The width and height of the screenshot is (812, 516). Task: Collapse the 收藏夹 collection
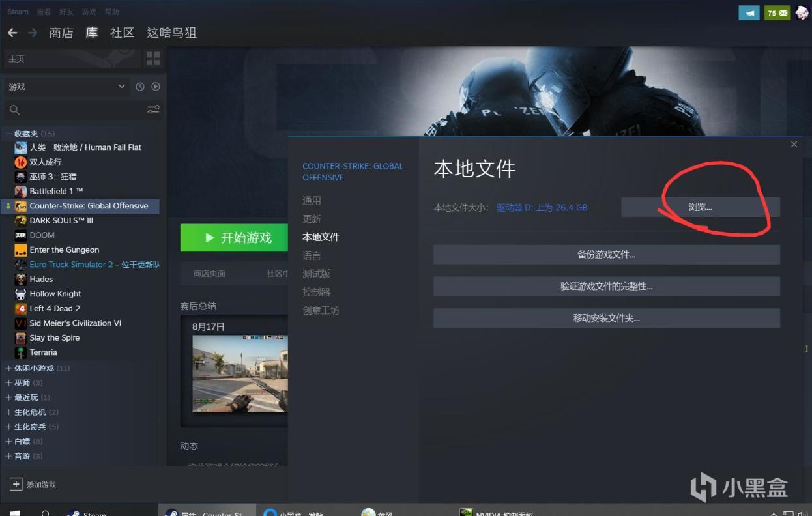[x=8, y=134]
